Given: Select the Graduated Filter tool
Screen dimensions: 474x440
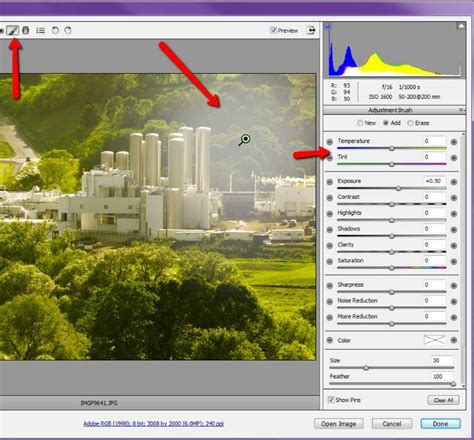Looking at the screenshot, I should click(x=25, y=30).
